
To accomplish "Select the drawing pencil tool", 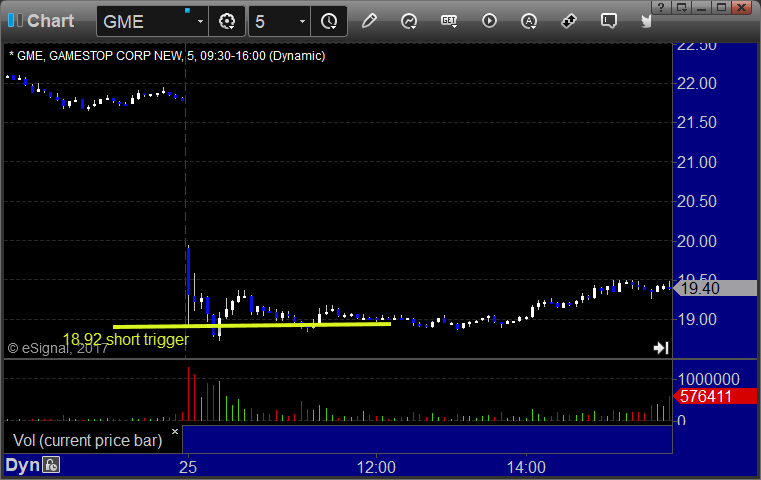I will [x=369, y=21].
